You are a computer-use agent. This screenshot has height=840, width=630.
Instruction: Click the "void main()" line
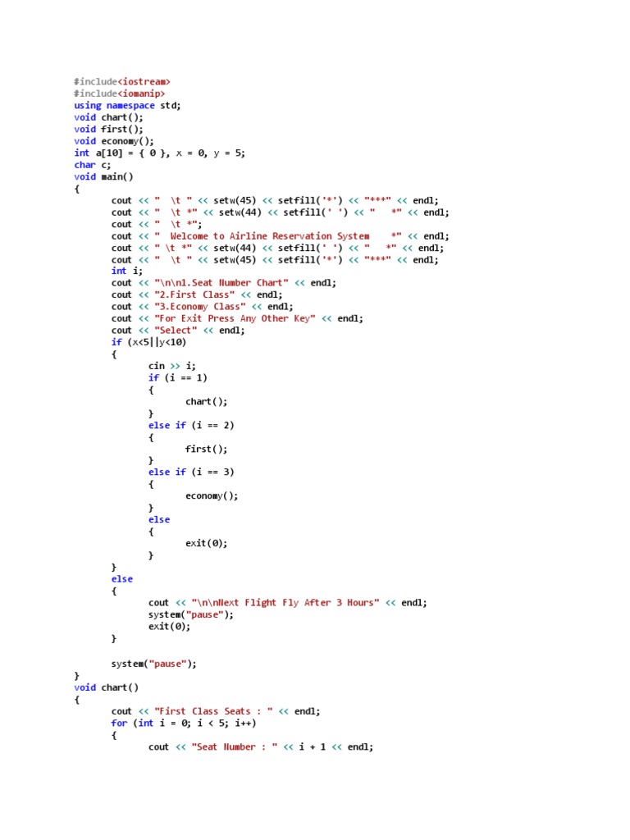(x=103, y=177)
